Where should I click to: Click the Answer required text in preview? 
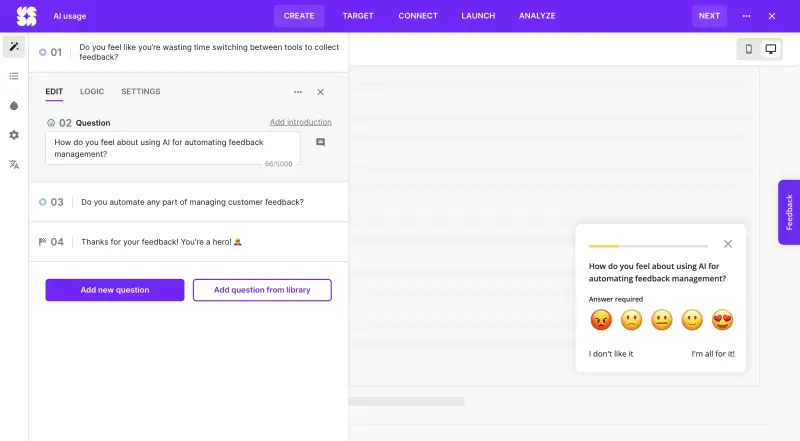point(616,299)
